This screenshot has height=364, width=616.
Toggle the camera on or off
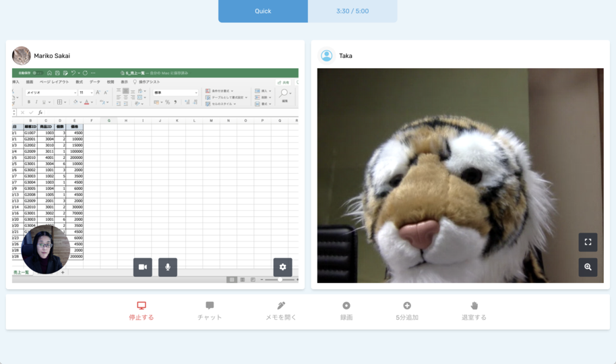(x=143, y=268)
